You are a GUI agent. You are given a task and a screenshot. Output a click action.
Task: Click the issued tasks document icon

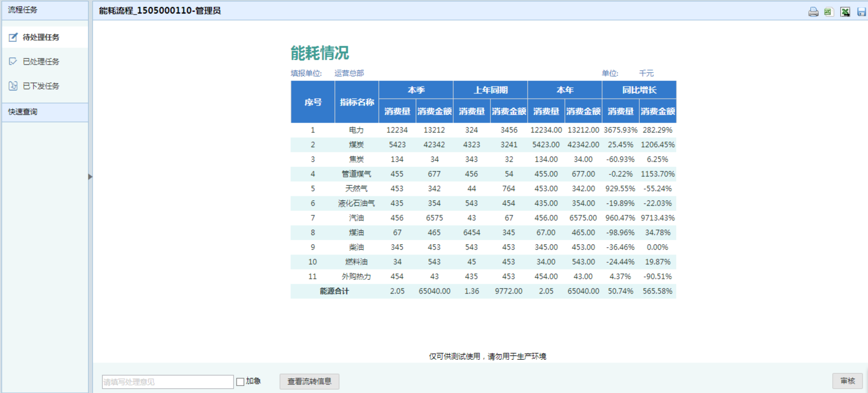[x=13, y=86]
